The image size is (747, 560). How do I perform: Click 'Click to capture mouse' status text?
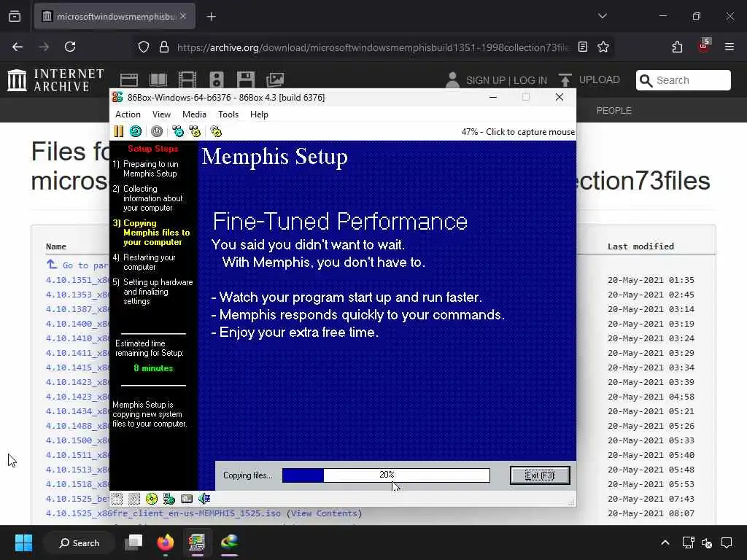tap(530, 132)
